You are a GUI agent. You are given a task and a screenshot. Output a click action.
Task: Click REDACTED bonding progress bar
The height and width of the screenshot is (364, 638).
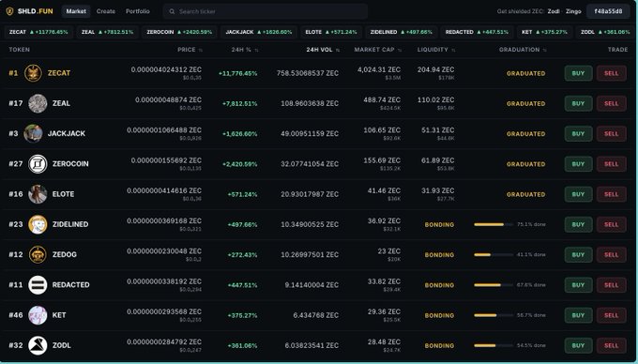[x=494, y=285]
